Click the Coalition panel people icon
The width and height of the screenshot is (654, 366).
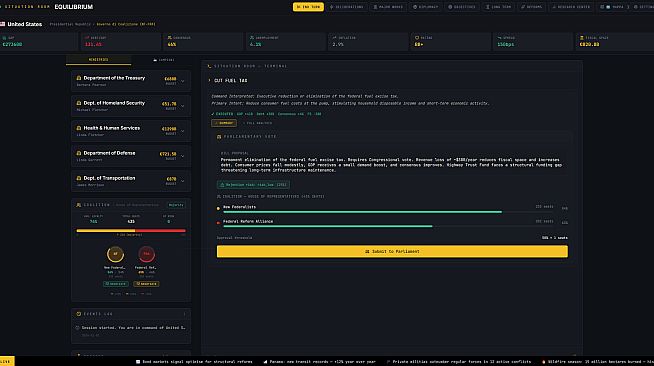pyautogui.click(x=78, y=205)
